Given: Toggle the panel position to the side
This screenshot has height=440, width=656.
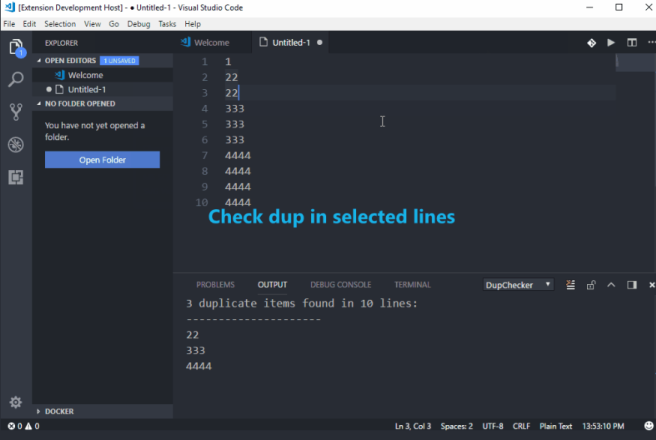Looking at the screenshot, I should (631, 285).
